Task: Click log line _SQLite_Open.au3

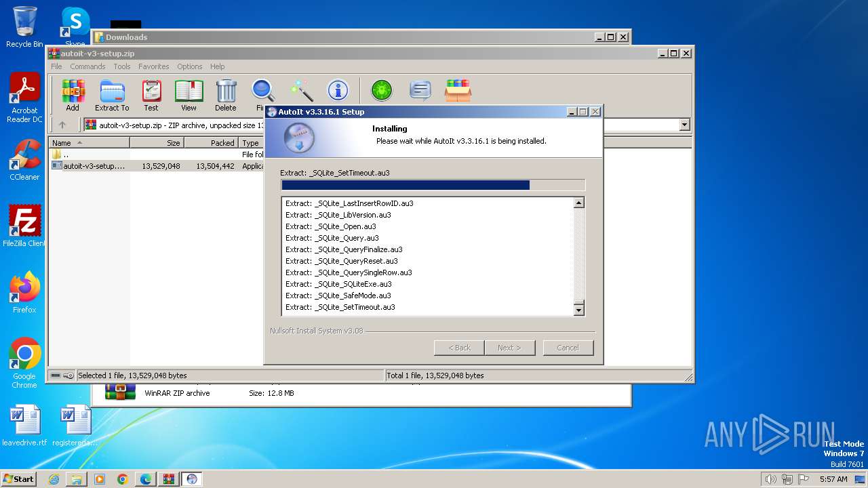Action: tap(331, 226)
